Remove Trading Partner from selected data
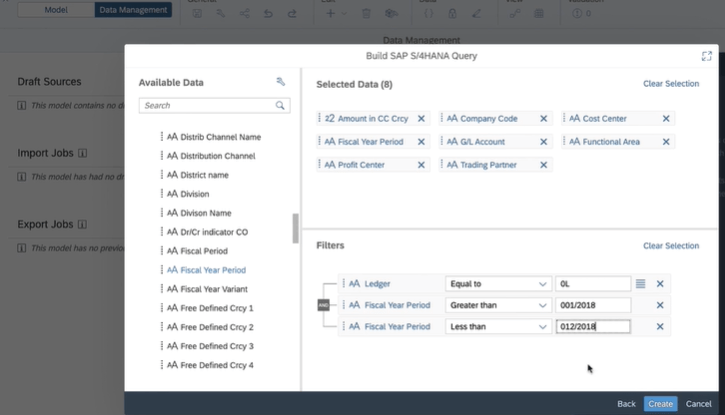The image size is (725, 415). pyautogui.click(x=543, y=165)
